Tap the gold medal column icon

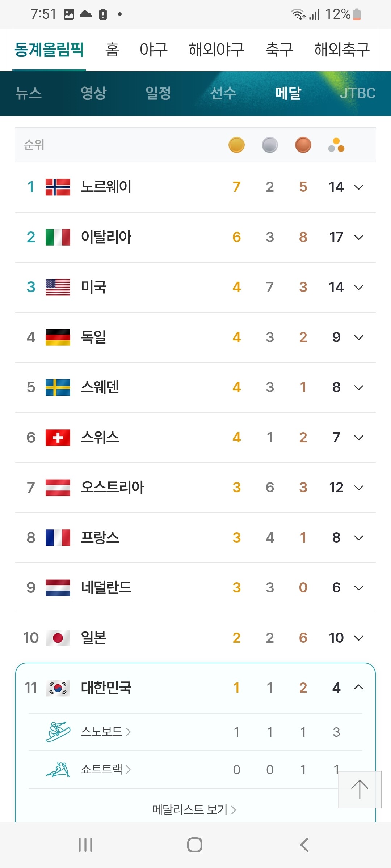[x=236, y=145]
